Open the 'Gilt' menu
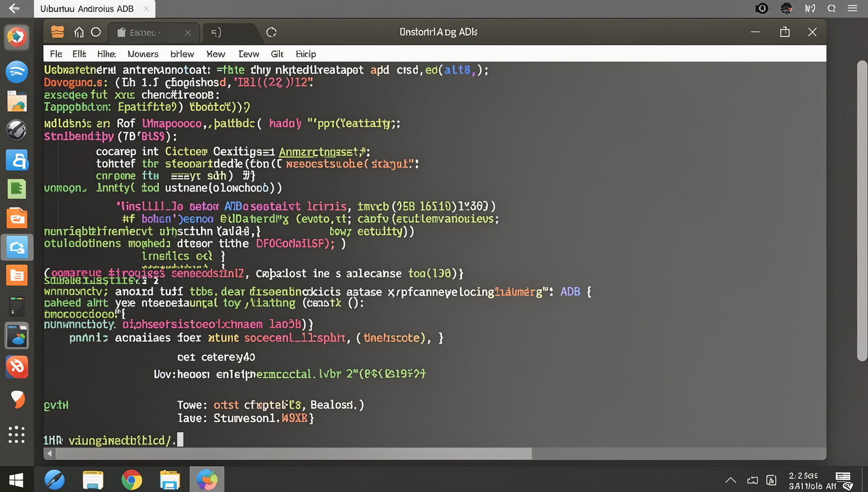 (277, 54)
